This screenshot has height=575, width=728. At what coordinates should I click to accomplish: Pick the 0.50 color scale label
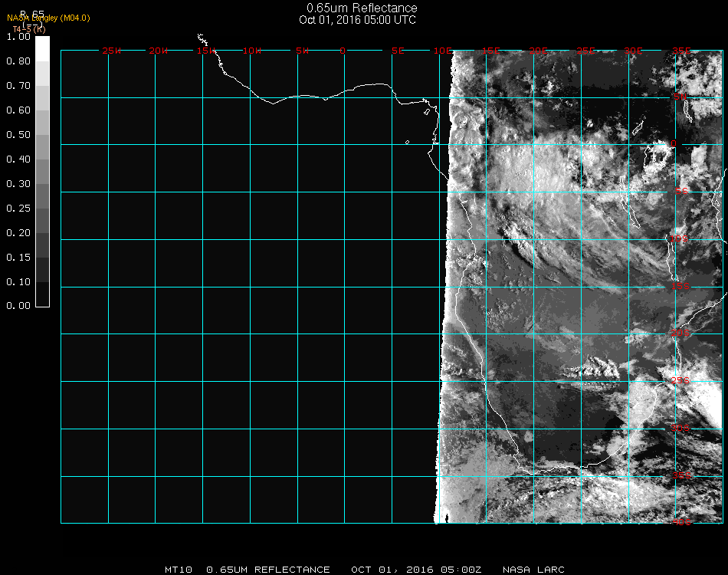click(x=18, y=135)
